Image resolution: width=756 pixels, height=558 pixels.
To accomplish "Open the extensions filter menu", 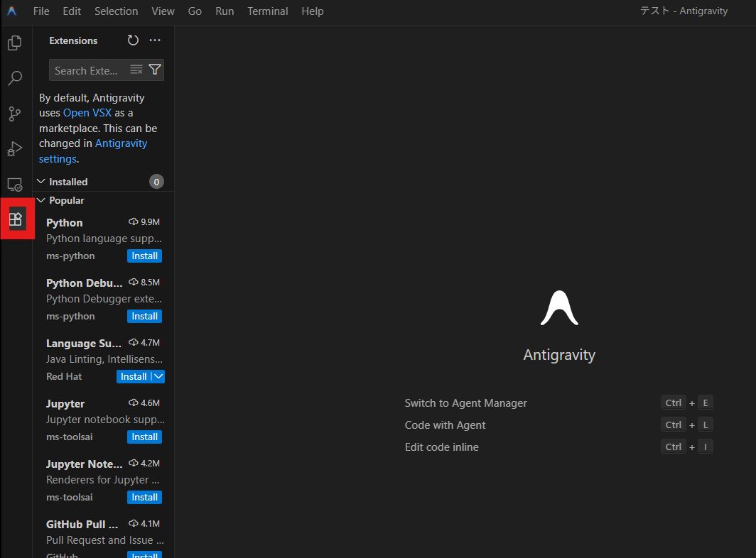I will [155, 70].
